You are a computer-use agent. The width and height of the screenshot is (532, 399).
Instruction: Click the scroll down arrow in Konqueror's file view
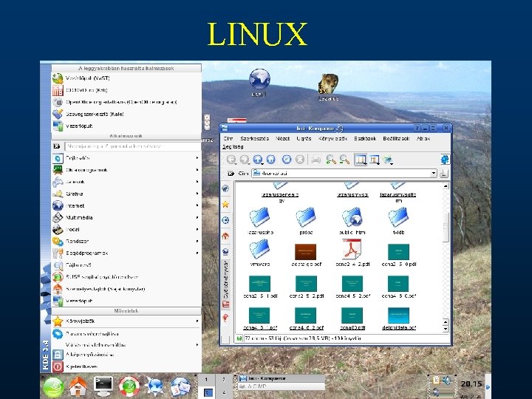446,329
